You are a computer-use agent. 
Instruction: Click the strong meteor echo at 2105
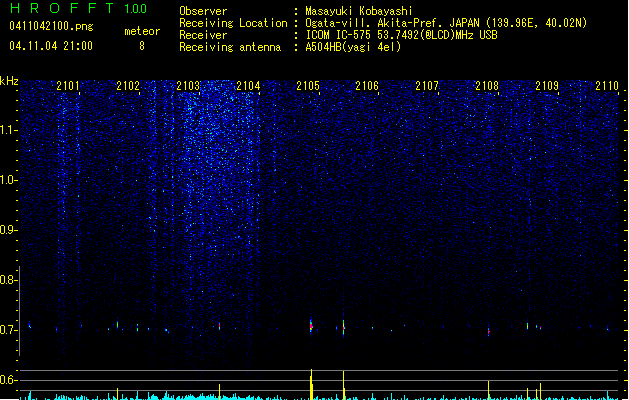coord(311,326)
